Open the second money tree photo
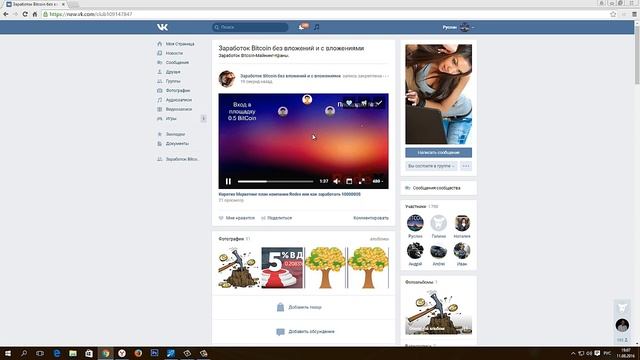The width and height of the screenshot is (640, 360). [x=368, y=268]
